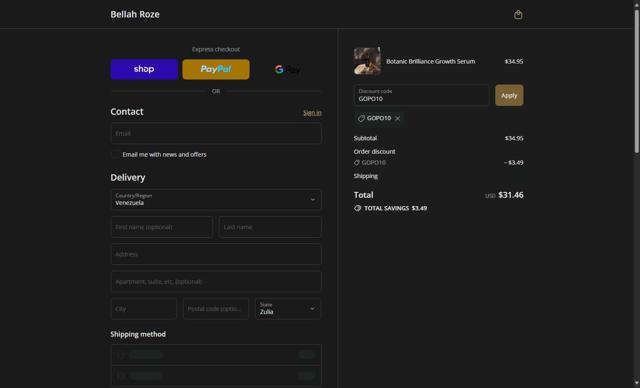Viewport: 640px width, 388px height.
Task: Focus the Address input field
Action: pyautogui.click(x=216, y=255)
